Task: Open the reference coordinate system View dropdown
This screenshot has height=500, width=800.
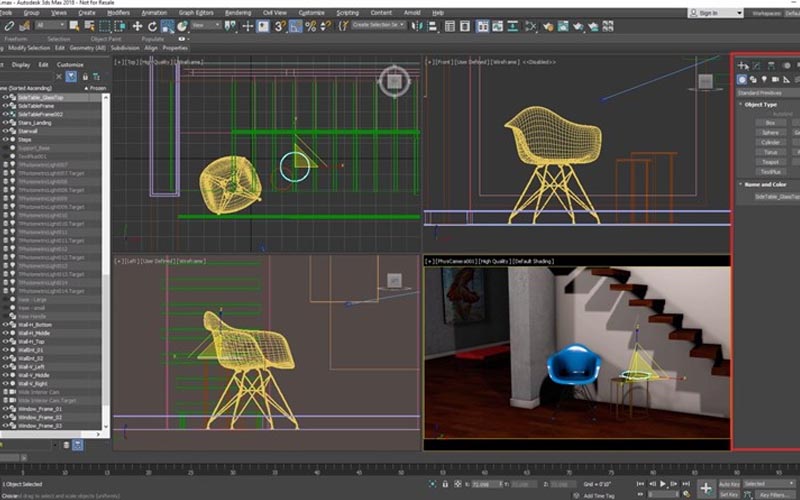Action: [x=206, y=24]
